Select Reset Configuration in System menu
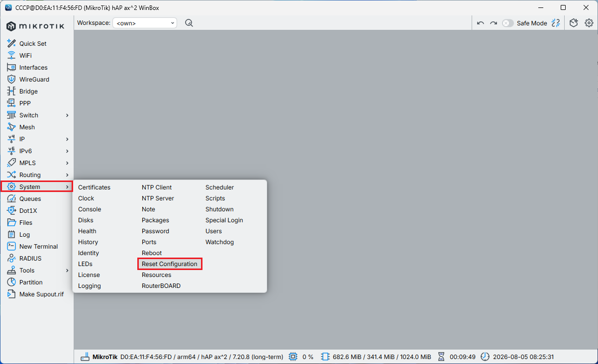Image resolution: width=598 pixels, height=364 pixels. pyautogui.click(x=170, y=264)
